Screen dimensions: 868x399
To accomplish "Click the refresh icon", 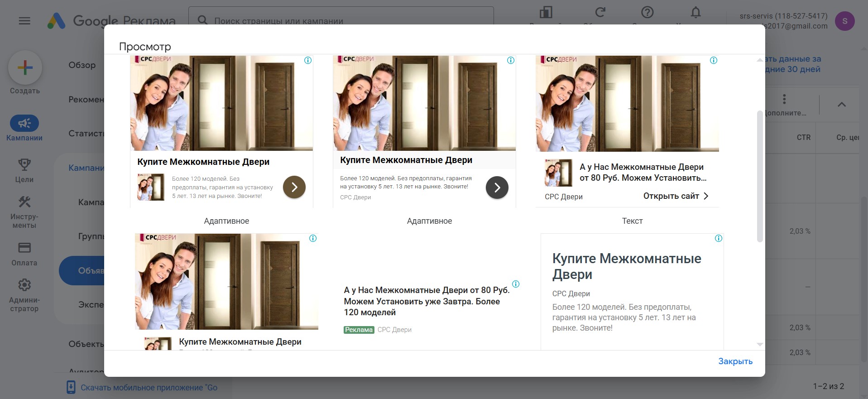I will tap(600, 13).
